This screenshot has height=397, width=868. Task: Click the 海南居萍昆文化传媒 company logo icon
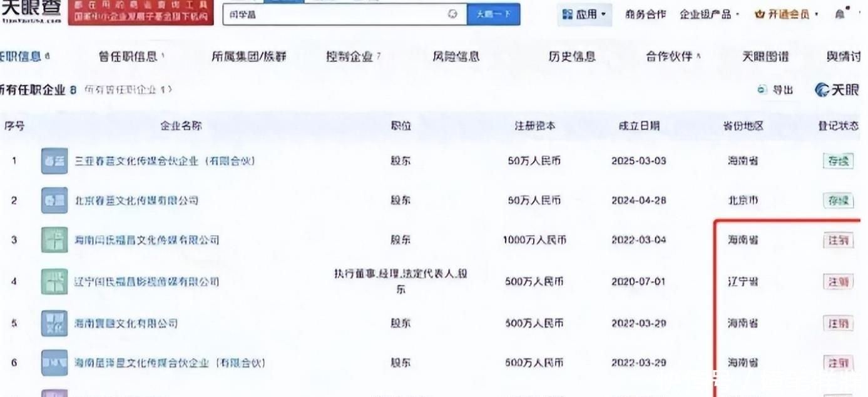click(54, 363)
